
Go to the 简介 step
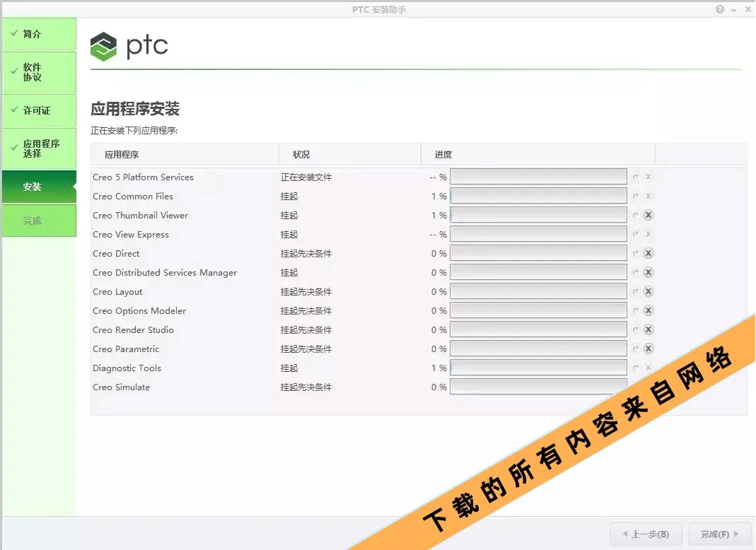pyautogui.click(x=39, y=34)
